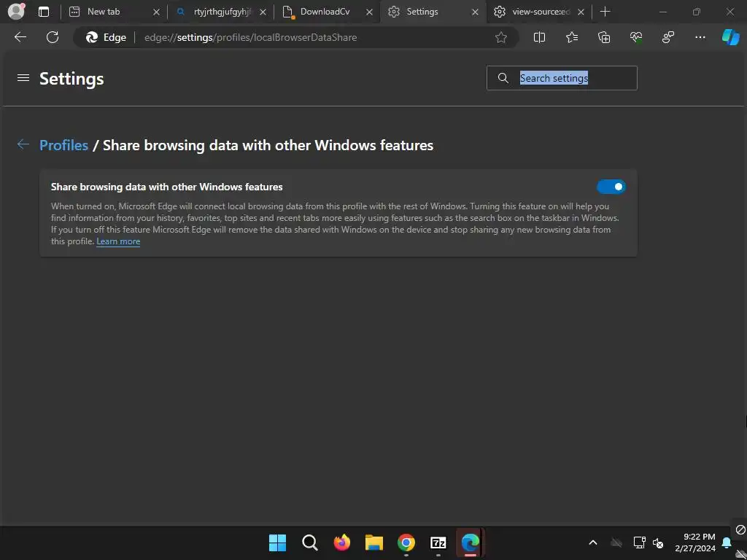Open the notification bell in system tray
Image resolution: width=747 pixels, height=560 pixels.
click(x=727, y=542)
